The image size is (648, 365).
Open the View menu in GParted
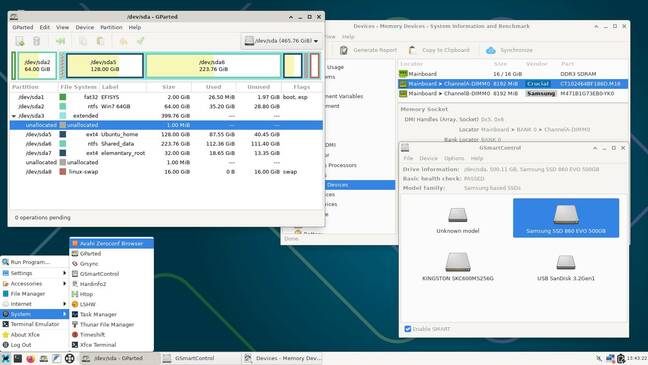62,27
